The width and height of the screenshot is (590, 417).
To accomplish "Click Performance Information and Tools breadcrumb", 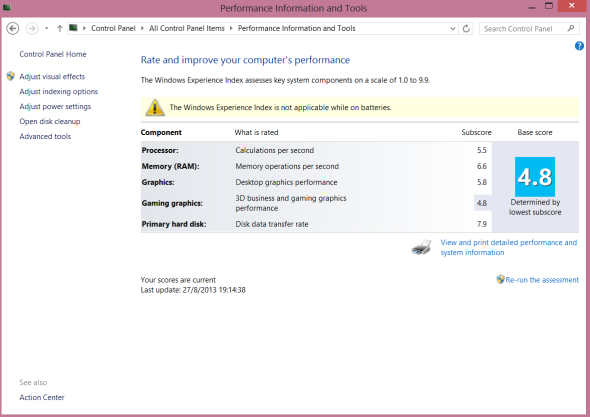I will click(x=297, y=28).
